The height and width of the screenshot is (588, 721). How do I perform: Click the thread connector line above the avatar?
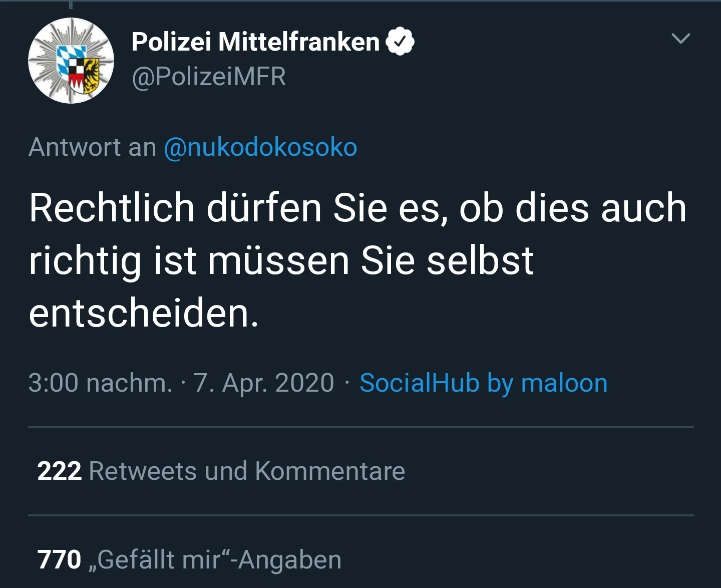coord(71,5)
